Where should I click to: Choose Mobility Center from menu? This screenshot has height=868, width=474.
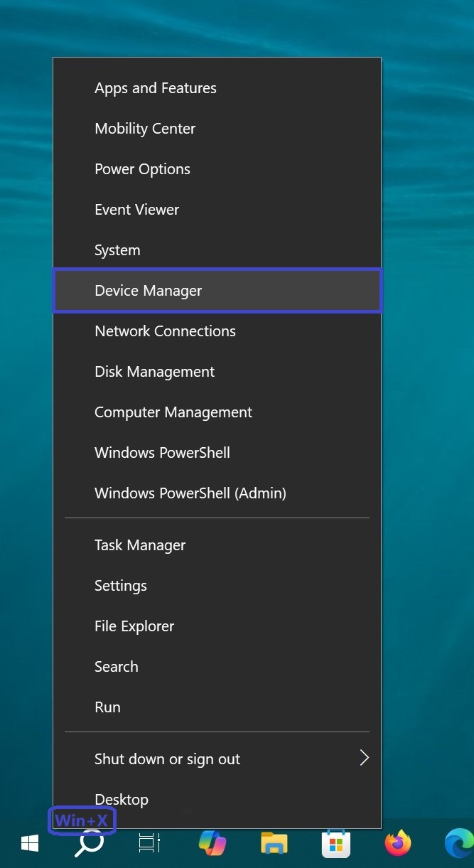click(x=217, y=129)
